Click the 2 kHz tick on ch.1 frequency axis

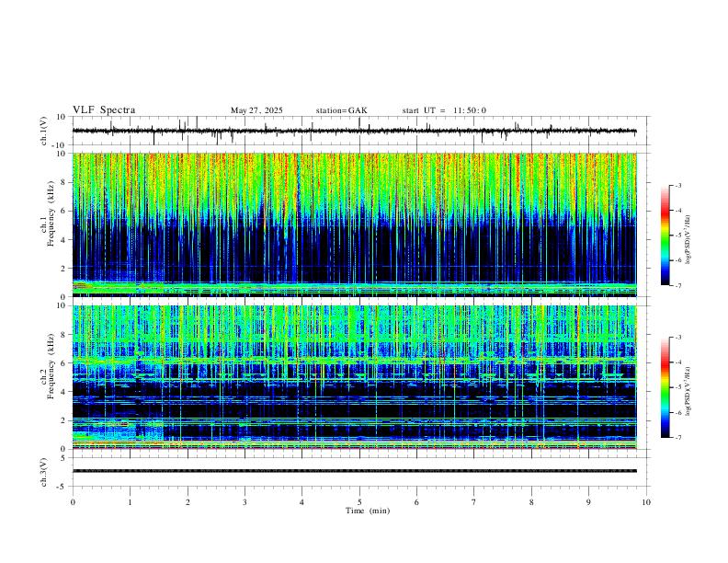(63, 269)
